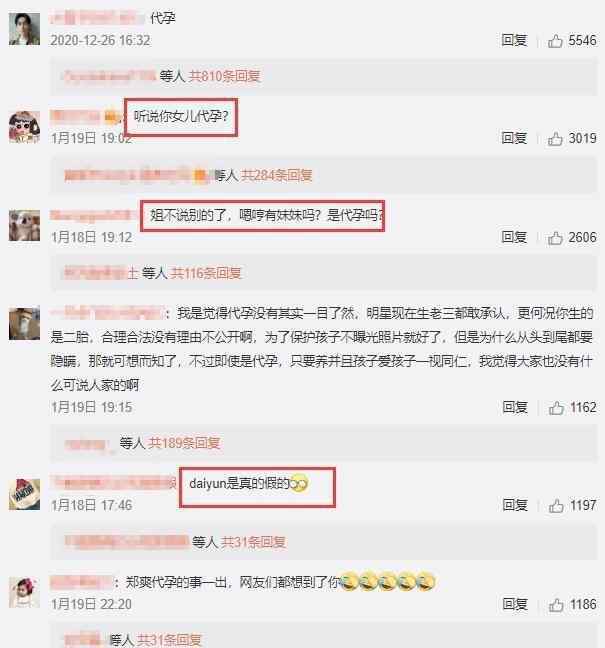Open avatar of the 1月19日 19:02 commenter
605x648 pixels.
pyautogui.click(x=24, y=127)
